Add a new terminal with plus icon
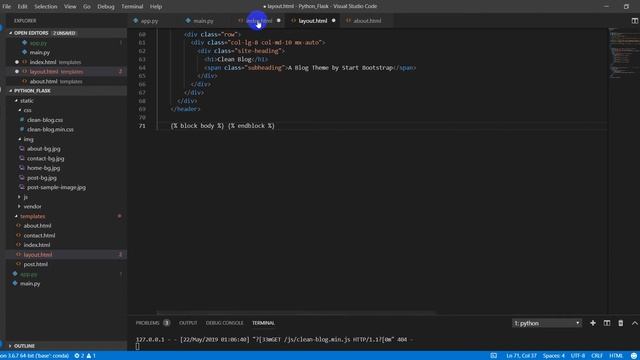This screenshot has height=360, width=640. (593, 323)
